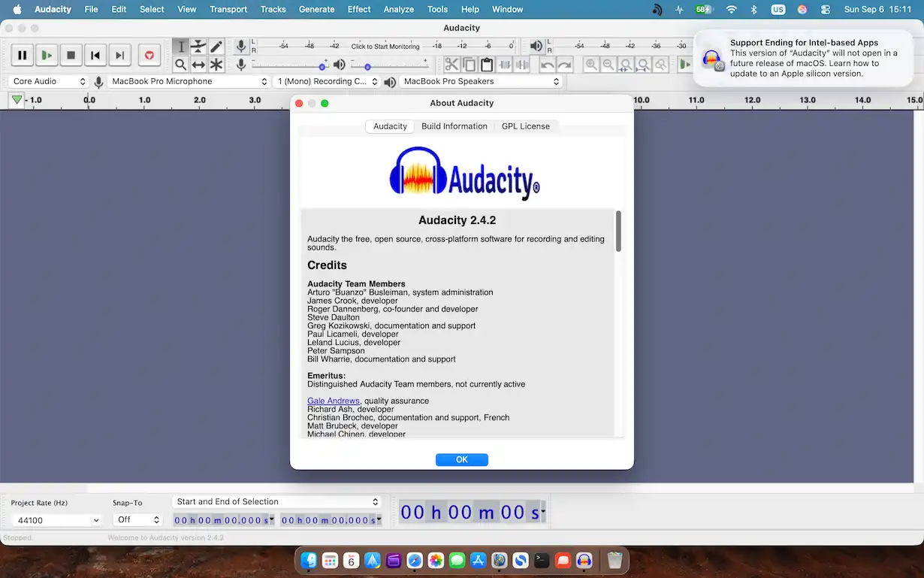Open Control Center in menu bar
Screen dimensions: 924x578
pos(826,9)
